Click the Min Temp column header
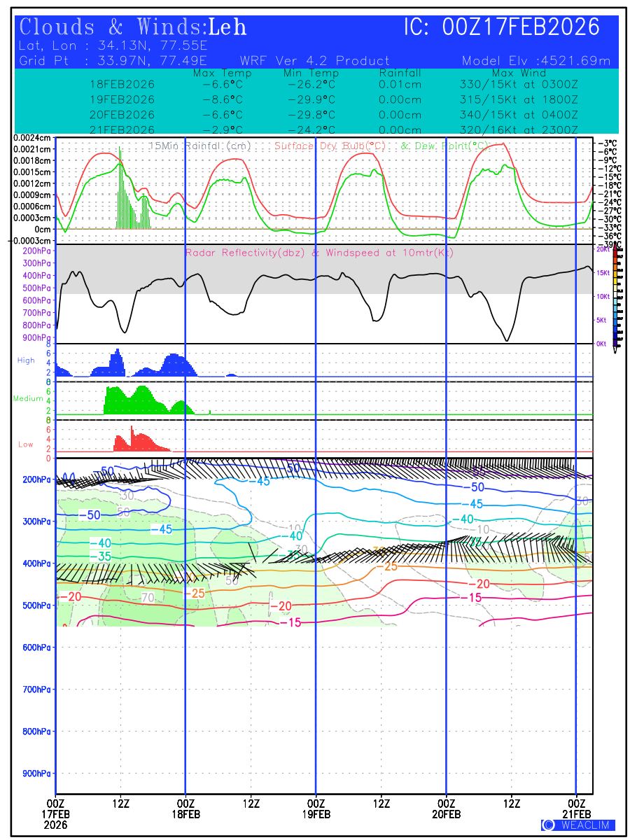The width and height of the screenshot is (630, 840). pos(311,73)
